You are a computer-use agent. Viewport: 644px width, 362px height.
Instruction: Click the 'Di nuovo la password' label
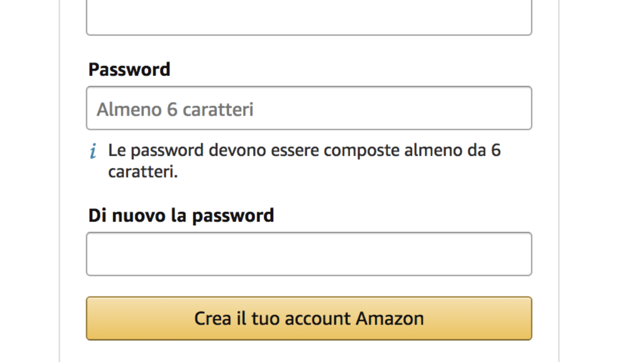181,215
